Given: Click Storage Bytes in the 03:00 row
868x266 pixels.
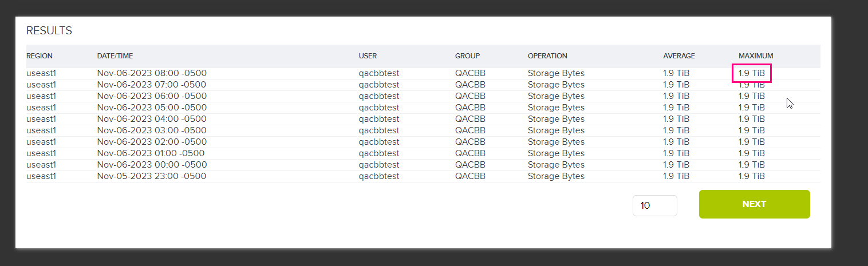Looking at the screenshot, I should (x=556, y=130).
